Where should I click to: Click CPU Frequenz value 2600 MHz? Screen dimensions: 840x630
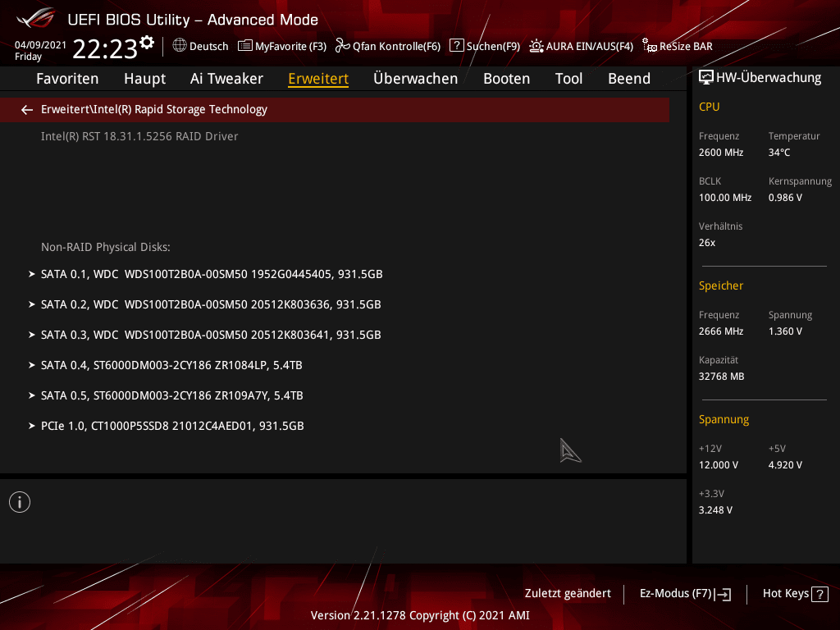(x=721, y=153)
